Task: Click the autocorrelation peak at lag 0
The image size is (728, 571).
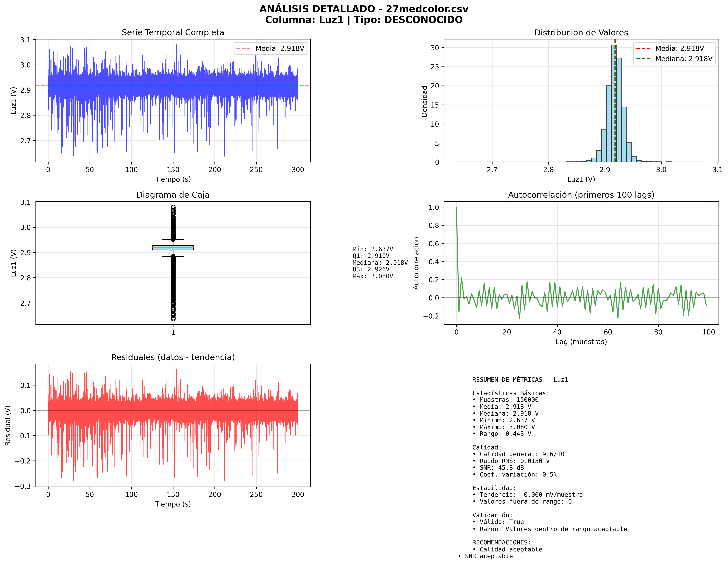Action: (457, 208)
